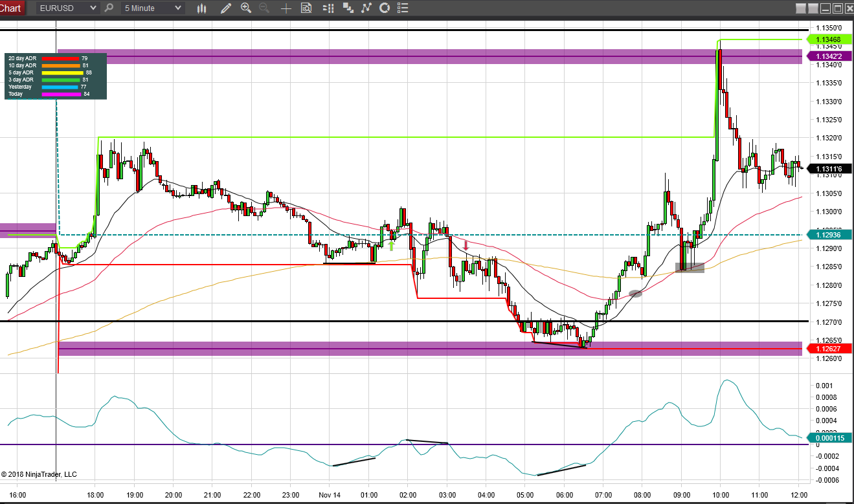
Task: Click the 1.1350'0 price axis label
Action: point(829,28)
